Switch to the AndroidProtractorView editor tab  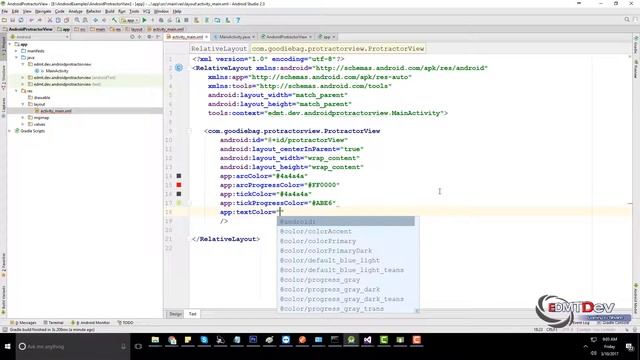286,37
